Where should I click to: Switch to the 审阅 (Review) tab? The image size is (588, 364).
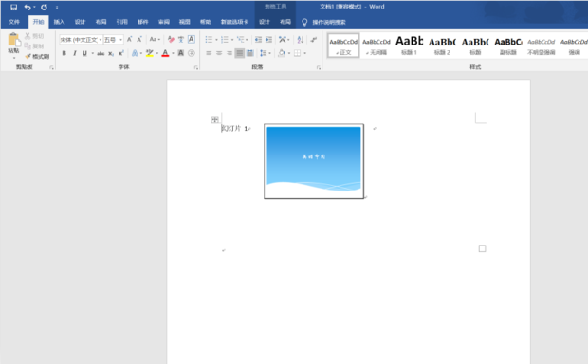(163, 22)
